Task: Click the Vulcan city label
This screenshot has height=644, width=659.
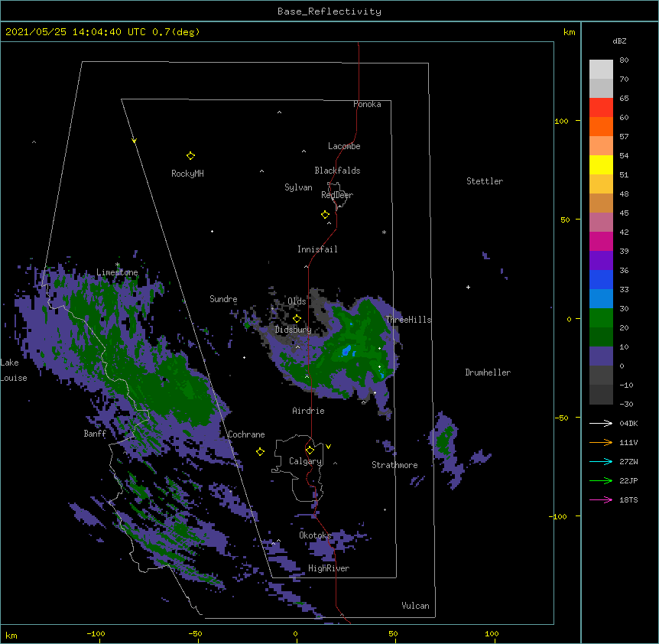Action: point(415,606)
